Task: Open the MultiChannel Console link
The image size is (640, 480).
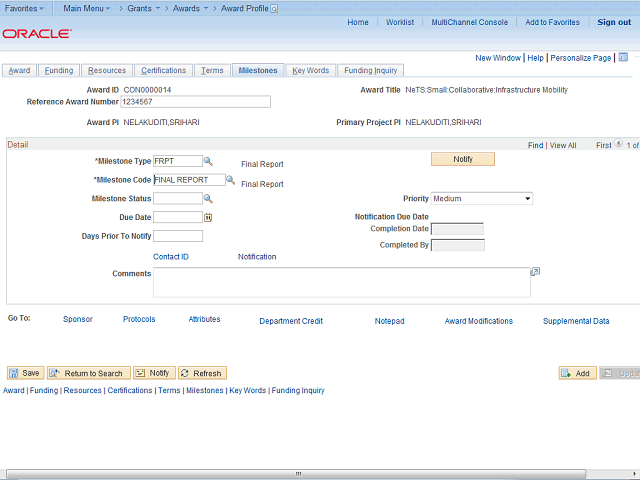Action: click(470, 22)
